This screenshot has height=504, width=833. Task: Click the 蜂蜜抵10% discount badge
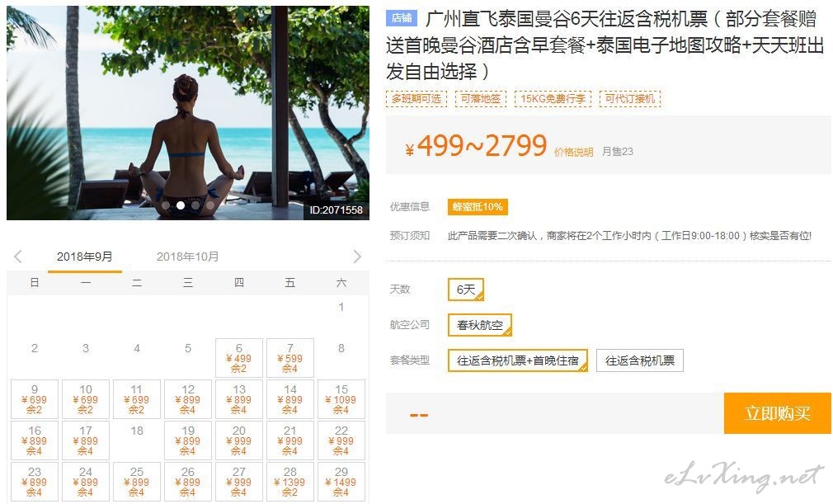coord(478,206)
